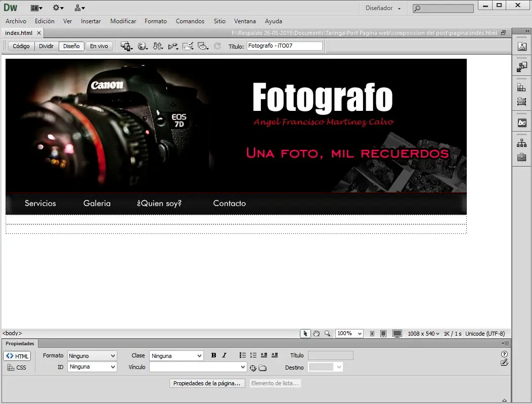The width and height of the screenshot is (532, 404).
Task: Open the Modificar menu
Action: pos(123,21)
